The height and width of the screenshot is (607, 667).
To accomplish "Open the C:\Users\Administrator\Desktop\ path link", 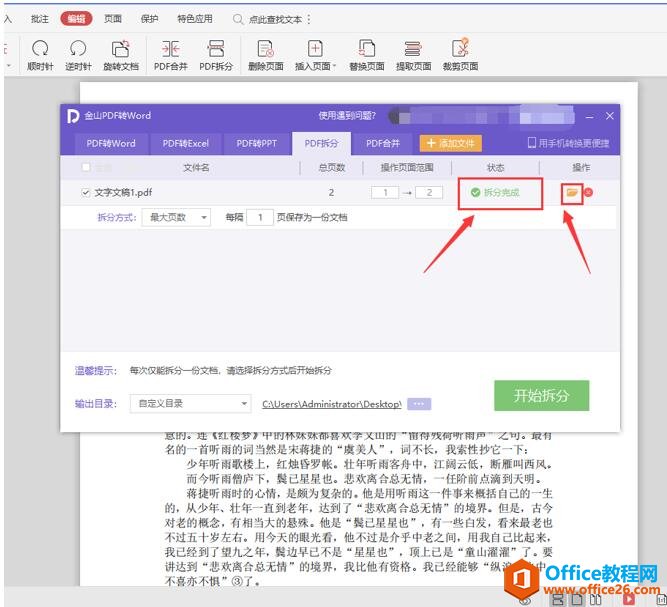I will coord(332,404).
